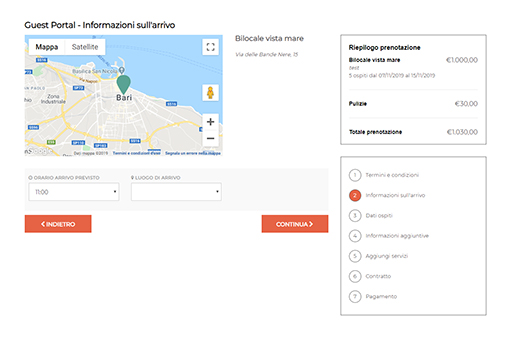Click the Riepilogo prenotazione title
This screenshot has width=505, height=361.
pyautogui.click(x=384, y=47)
